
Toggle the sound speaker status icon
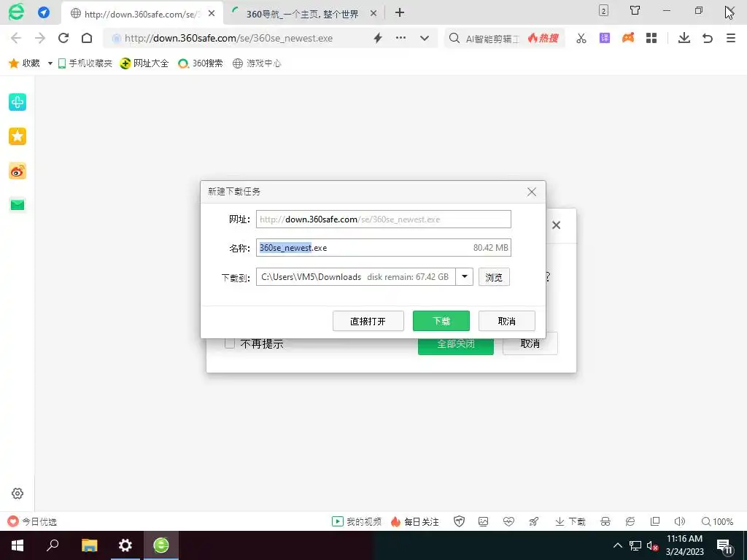(680, 521)
